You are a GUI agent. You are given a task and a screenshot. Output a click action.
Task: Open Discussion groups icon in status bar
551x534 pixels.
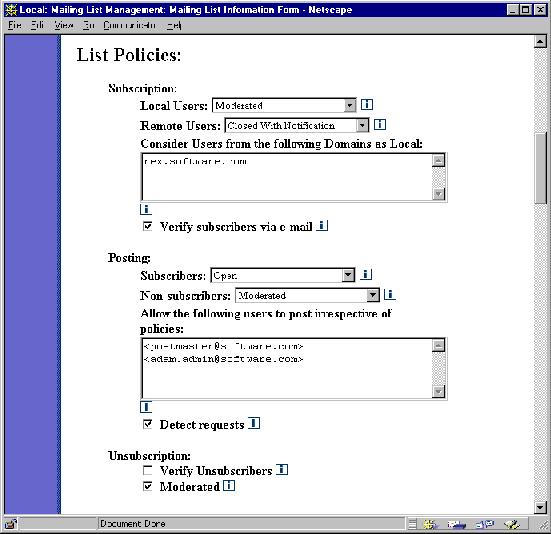(485, 525)
